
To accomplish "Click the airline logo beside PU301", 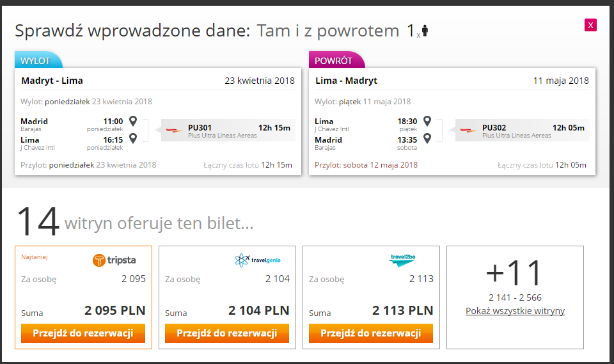I will [x=174, y=130].
